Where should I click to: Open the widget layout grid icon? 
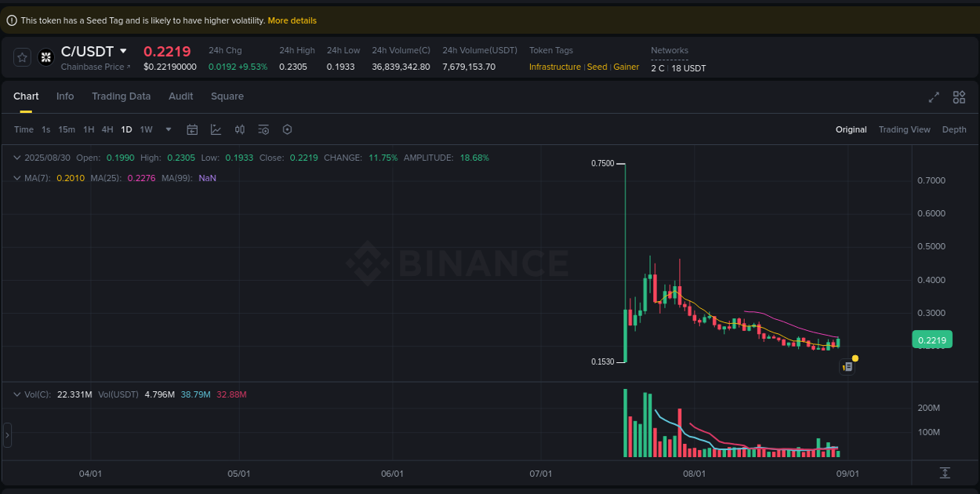(959, 97)
